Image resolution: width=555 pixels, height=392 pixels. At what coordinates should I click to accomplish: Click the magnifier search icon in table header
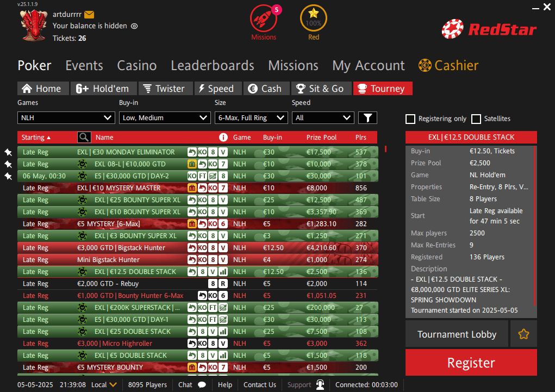pyautogui.click(x=84, y=138)
